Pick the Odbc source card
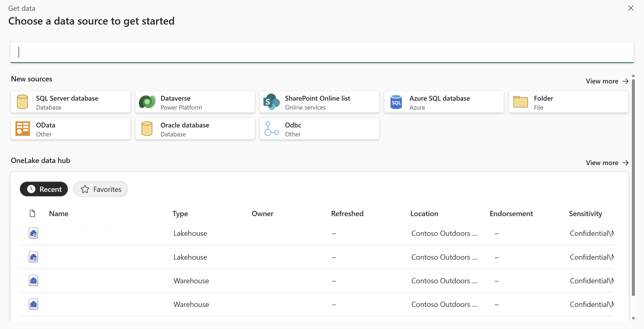The height and width of the screenshot is (329, 644). coord(319,129)
